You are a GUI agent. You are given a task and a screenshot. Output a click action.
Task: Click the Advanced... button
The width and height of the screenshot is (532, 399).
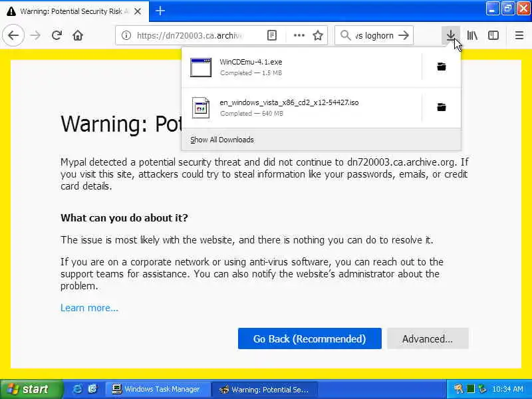pos(428,338)
